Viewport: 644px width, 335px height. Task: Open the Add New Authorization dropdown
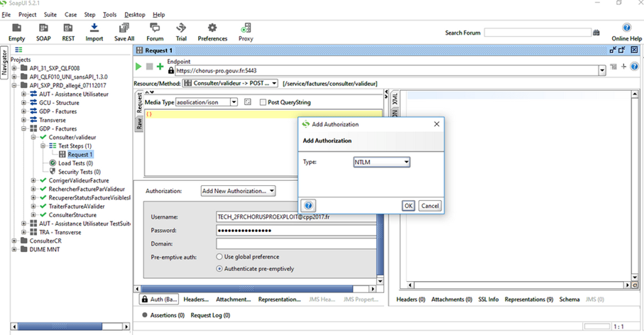[x=238, y=191]
